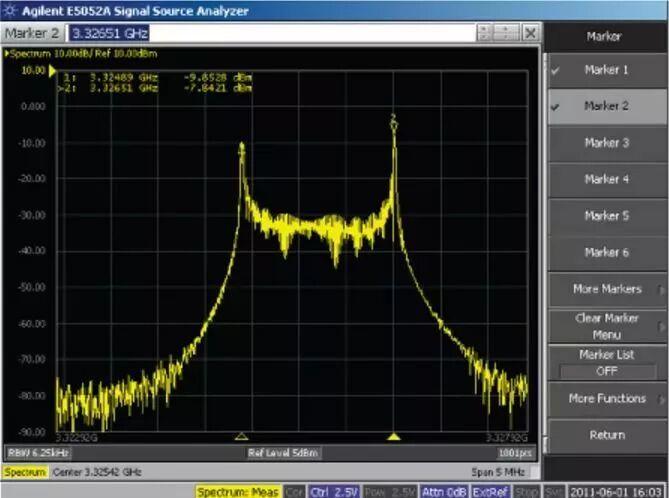Click the Agilent logo icon in title bar

pos(9,10)
